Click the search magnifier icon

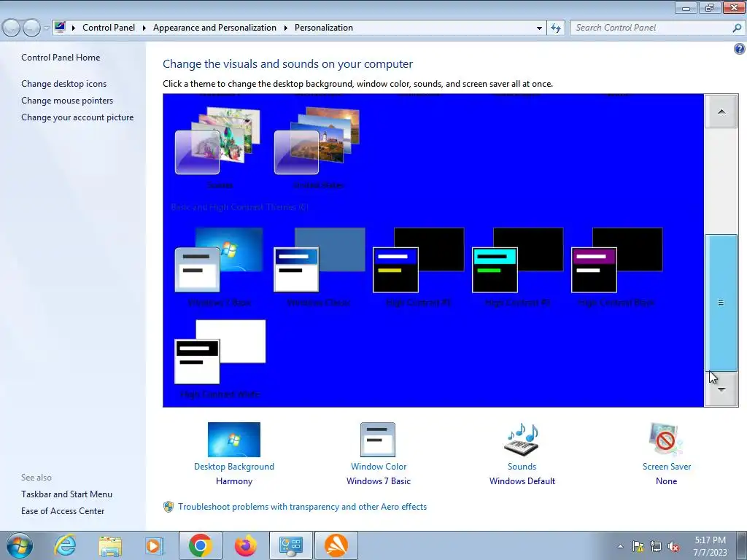737,28
